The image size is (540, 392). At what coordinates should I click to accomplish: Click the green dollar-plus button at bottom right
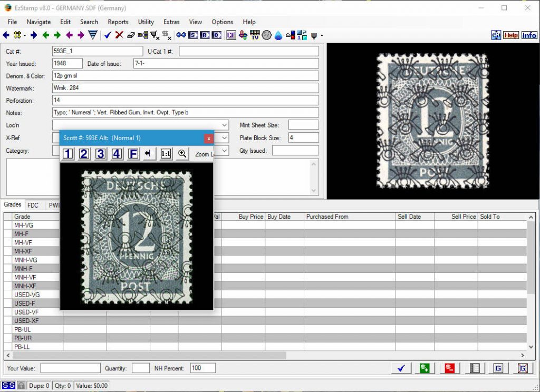[x=425, y=368]
